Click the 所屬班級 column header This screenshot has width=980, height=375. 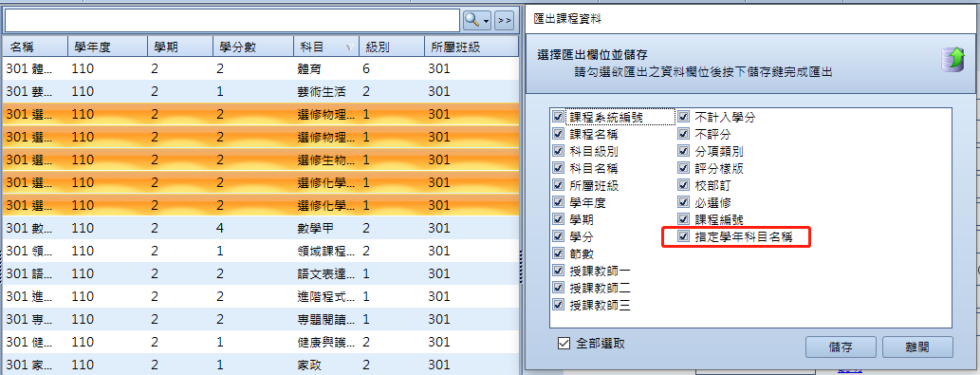[x=471, y=47]
